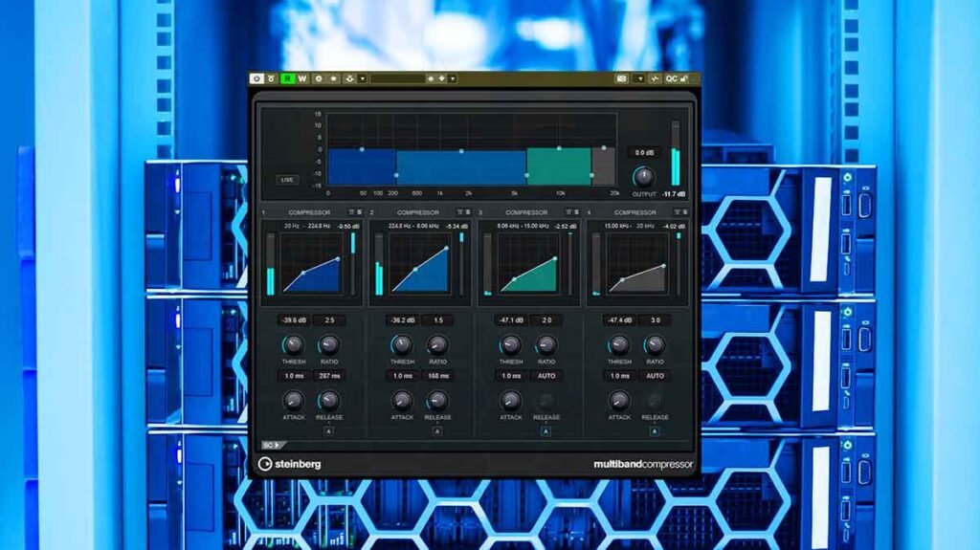
Task: Open the preset management dropdown arrow
Action: (453, 78)
